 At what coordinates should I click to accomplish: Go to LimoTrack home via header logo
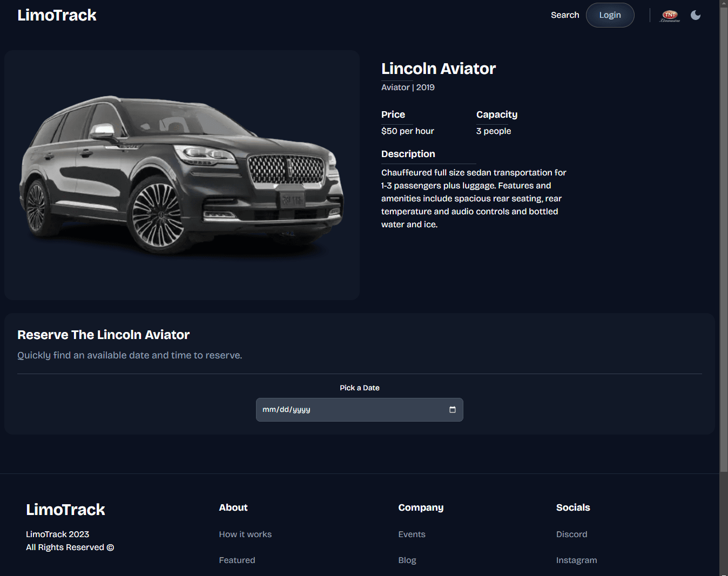click(x=57, y=15)
